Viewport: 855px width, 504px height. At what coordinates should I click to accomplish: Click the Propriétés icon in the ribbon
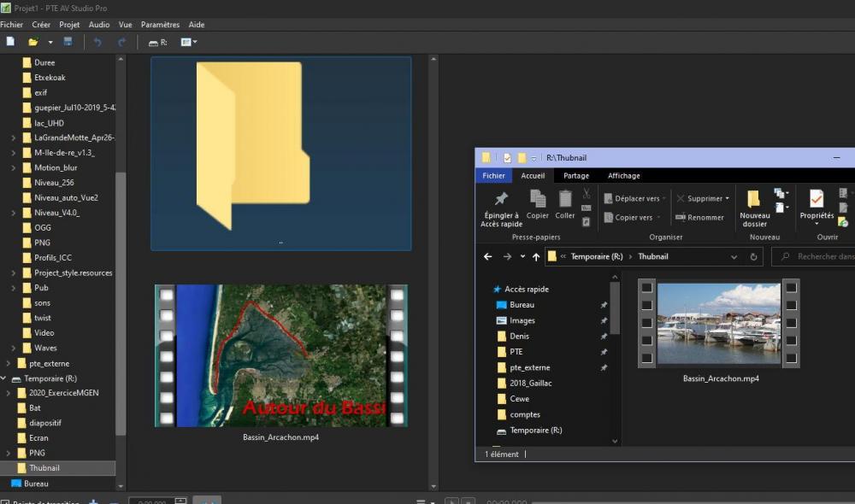pyautogui.click(x=817, y=199)
